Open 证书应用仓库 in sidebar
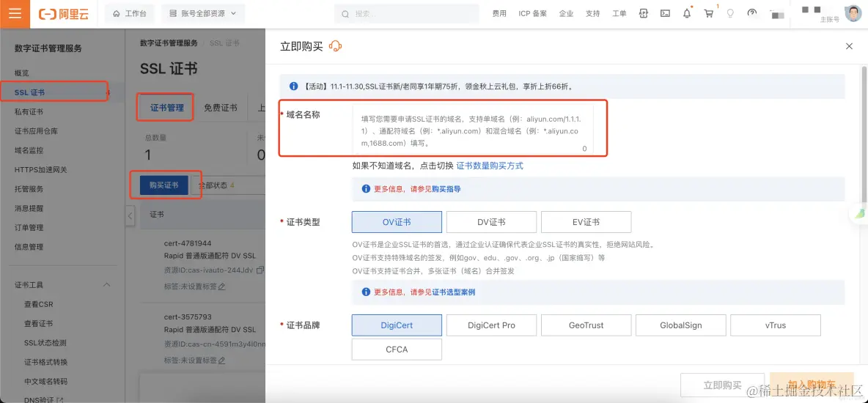Image resolution: width=868 pixels, height=403 pixels. pyautogui.click(x=36, y=131)
